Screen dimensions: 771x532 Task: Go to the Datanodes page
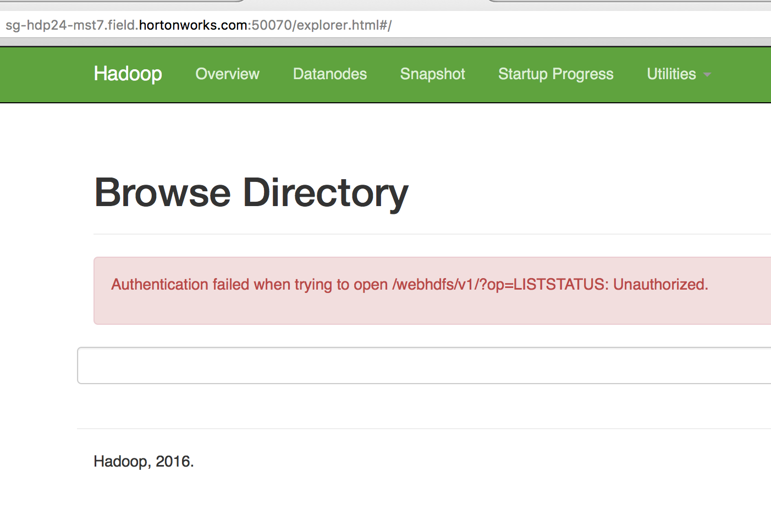(329, 74)
